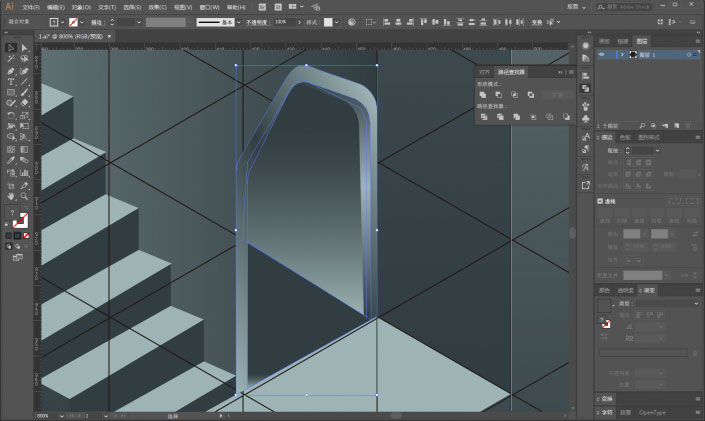Select the Blend tool

click(24, 161)
